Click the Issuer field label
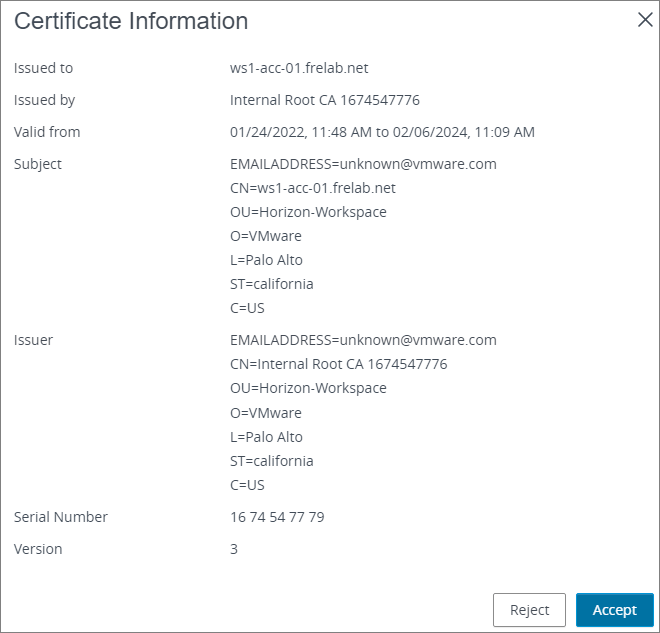660x633 pixels. [33, 340]
